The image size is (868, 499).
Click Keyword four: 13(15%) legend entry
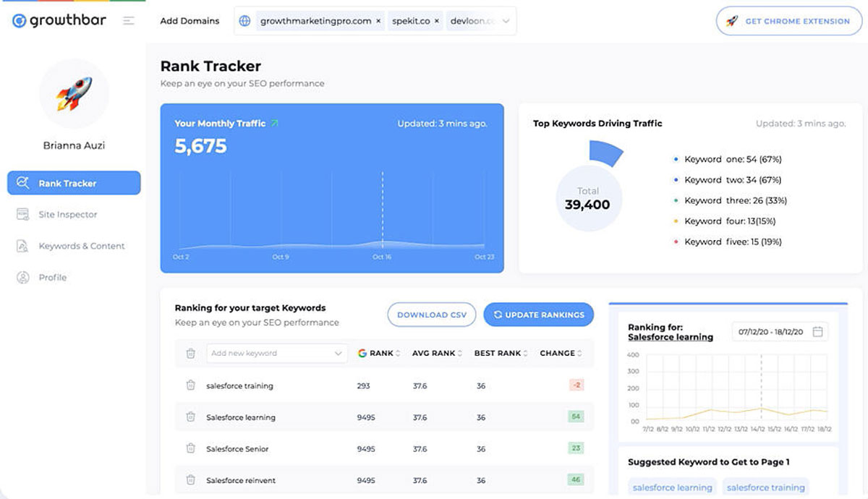pos(724,221)
